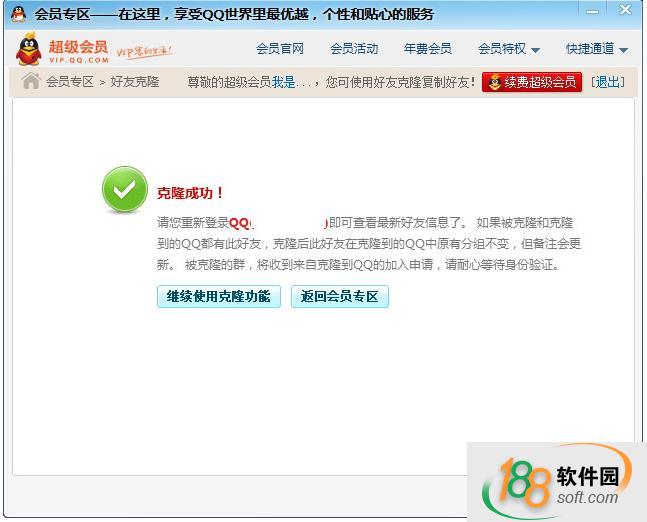Viewport: 647px width, 522px height.
Task: Click the 好友克隆 breadcrumb item
Action: click(135, 82)
